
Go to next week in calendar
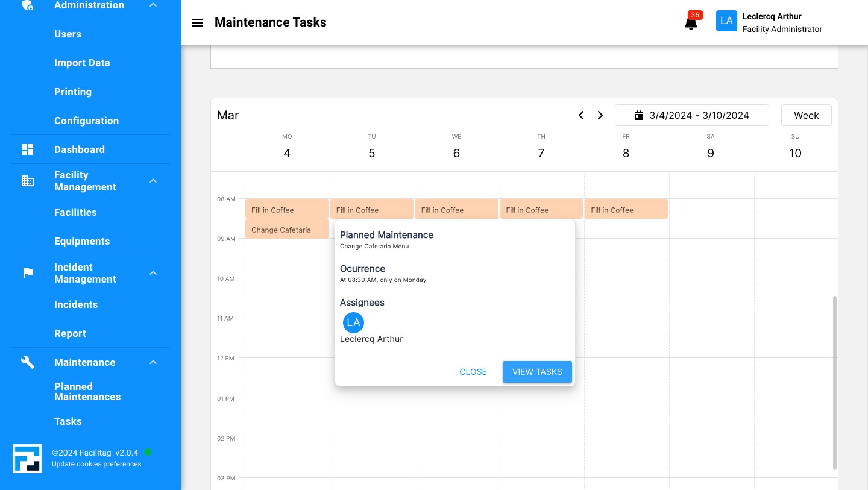600,115
